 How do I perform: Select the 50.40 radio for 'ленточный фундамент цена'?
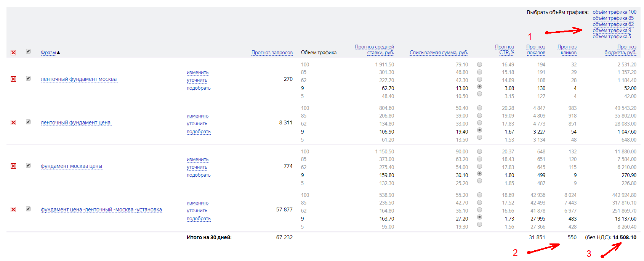479,108
